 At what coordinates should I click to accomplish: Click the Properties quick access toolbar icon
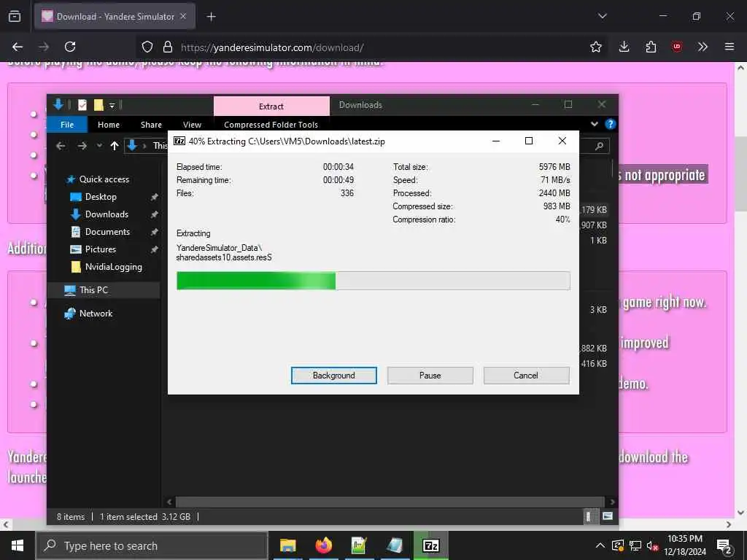(x=82, y=105)
